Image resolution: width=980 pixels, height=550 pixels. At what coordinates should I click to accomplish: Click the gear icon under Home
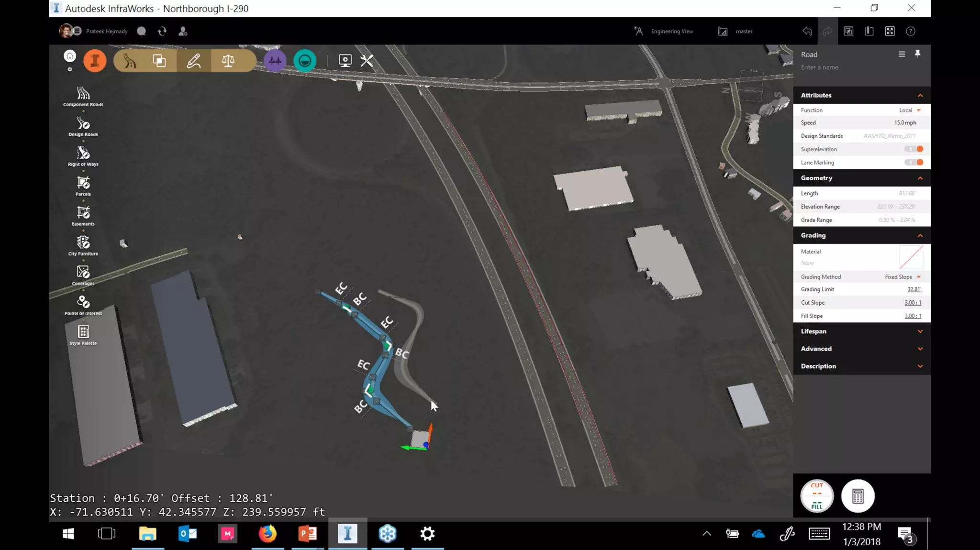click(70, 69)
